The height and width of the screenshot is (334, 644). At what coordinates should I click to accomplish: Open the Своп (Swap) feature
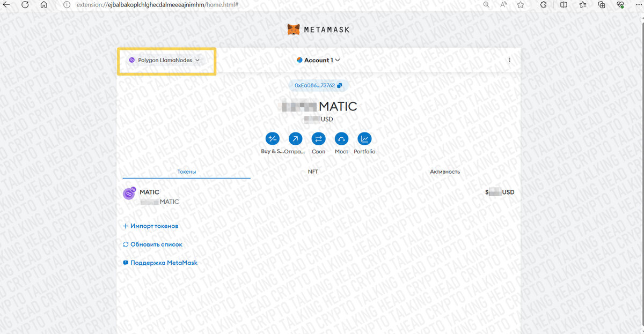click(x=318, y=138)
